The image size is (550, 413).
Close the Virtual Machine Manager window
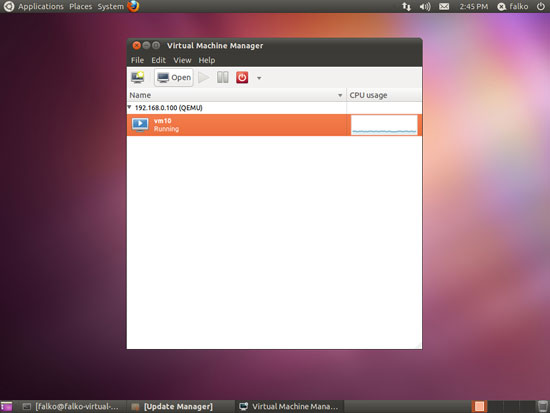click(136, 46)
